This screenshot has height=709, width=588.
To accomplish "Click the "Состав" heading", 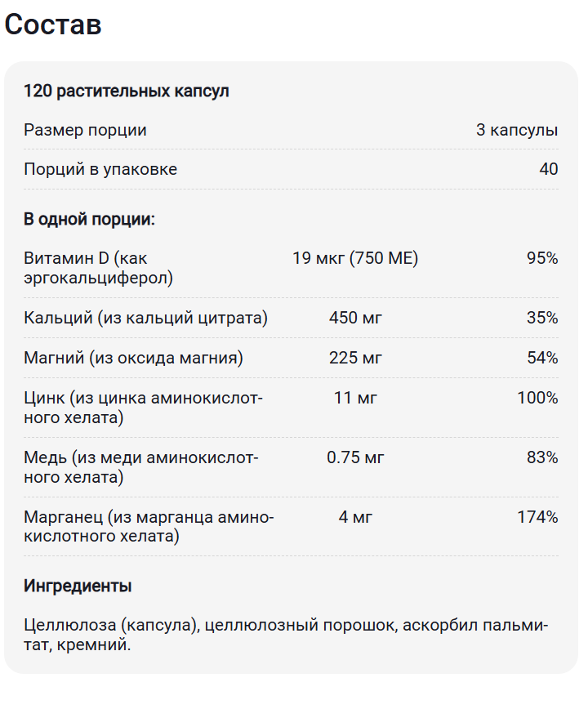I will (53, 25).
